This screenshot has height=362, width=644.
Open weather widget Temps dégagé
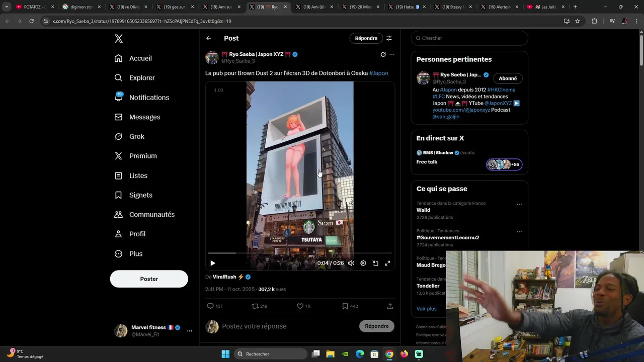click(25, 354)
